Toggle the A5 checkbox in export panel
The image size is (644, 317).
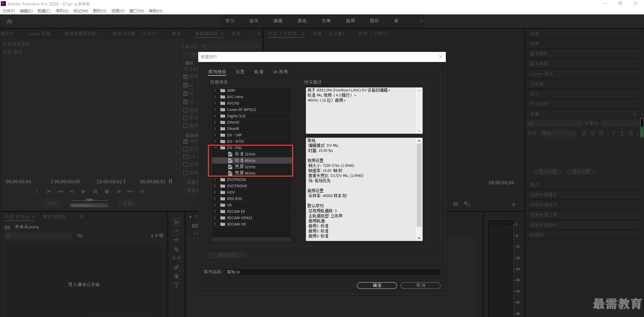point(185,93)
